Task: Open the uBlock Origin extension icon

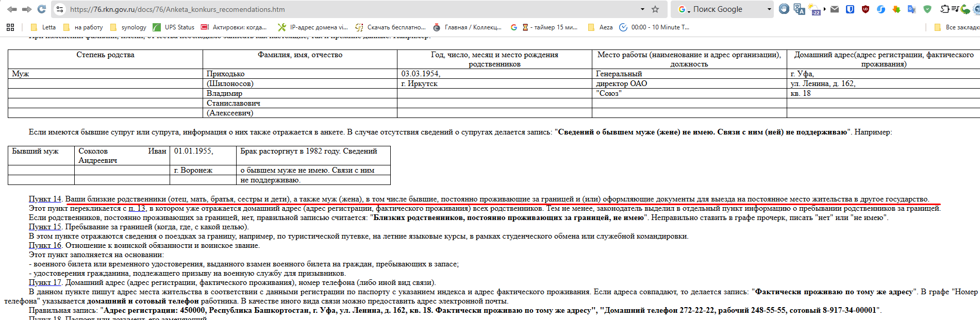Action: click(866, 9)
